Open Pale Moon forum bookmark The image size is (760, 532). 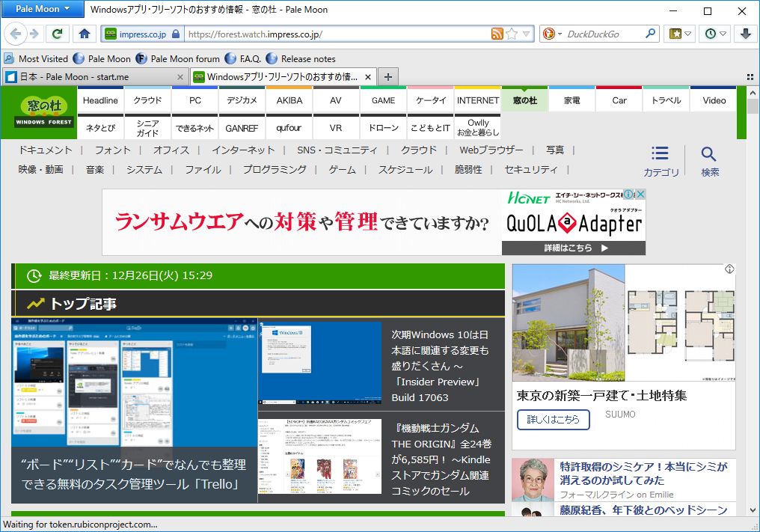pos(178,58)
